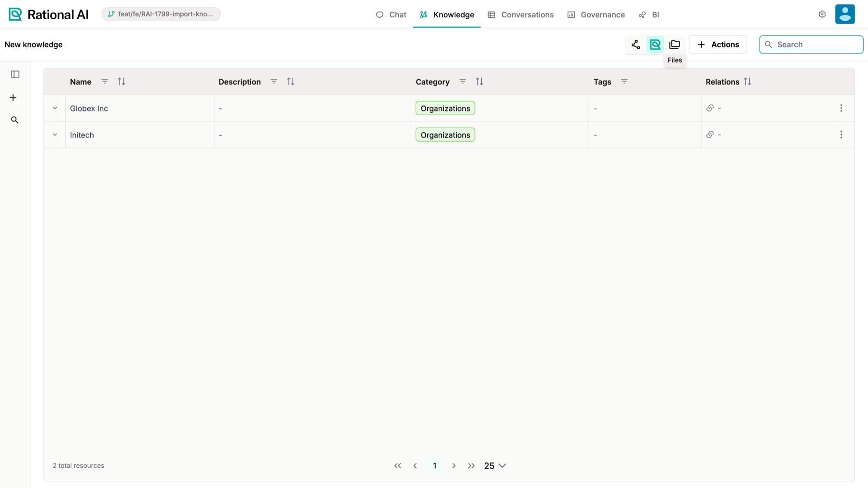Switch to the BI tab

(649, 14)
